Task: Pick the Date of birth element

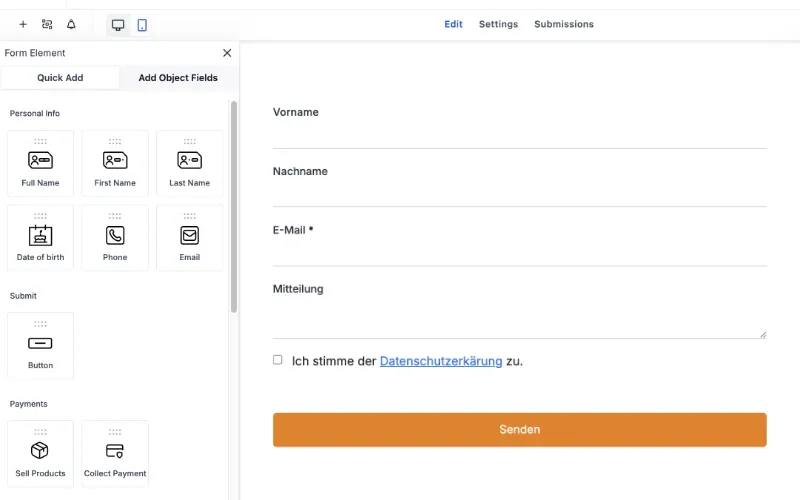Action: (40, 239)
